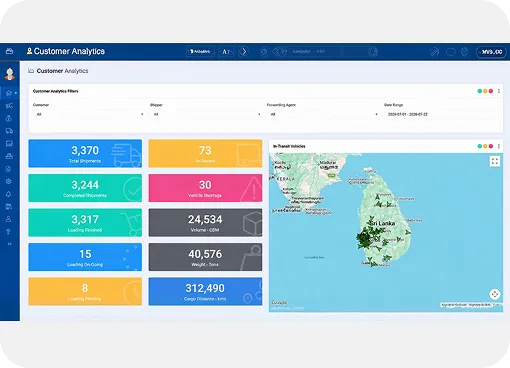Click the sidebar bell icon
The width and height of the screenshot is (510, 368).
(x=9, y=194)
